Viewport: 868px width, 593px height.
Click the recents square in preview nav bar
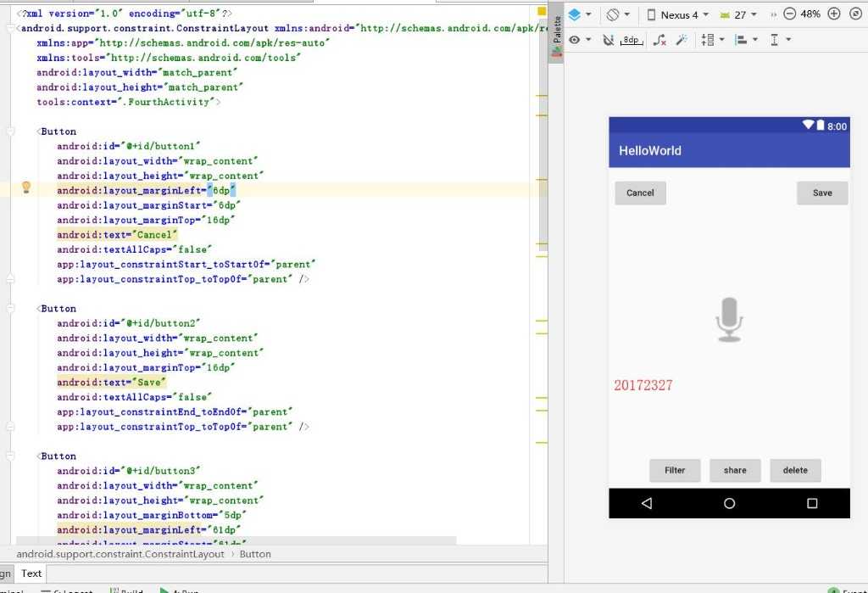[x=812, y=503]
